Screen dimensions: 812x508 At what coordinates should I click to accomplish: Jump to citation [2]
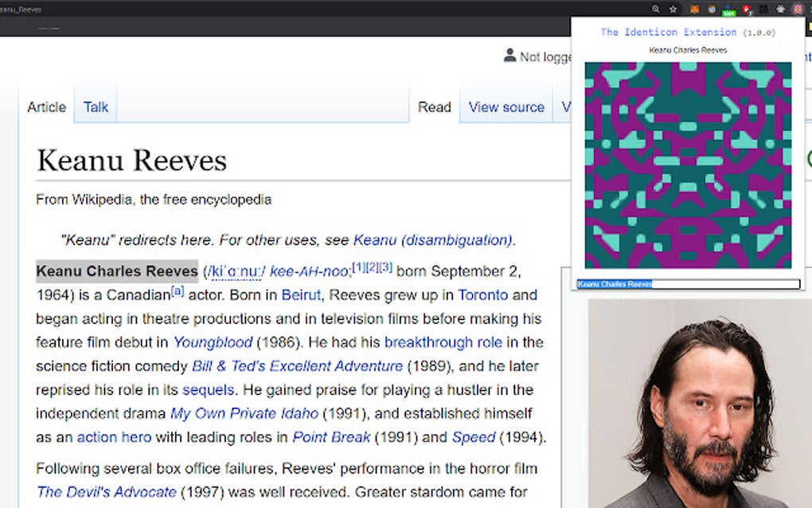click(x=372, y=268)
